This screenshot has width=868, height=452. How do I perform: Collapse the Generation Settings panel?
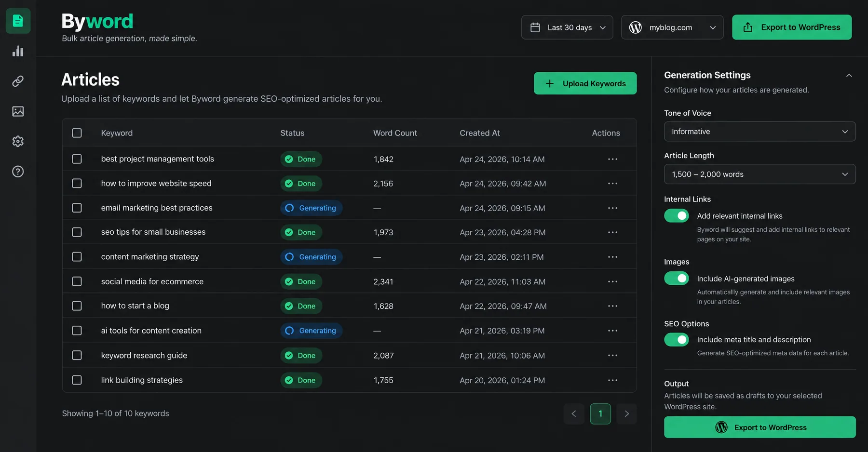[x=849, y=76]
